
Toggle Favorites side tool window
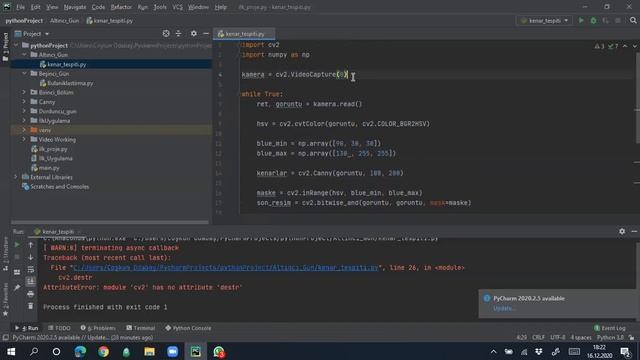click(5, 300)
